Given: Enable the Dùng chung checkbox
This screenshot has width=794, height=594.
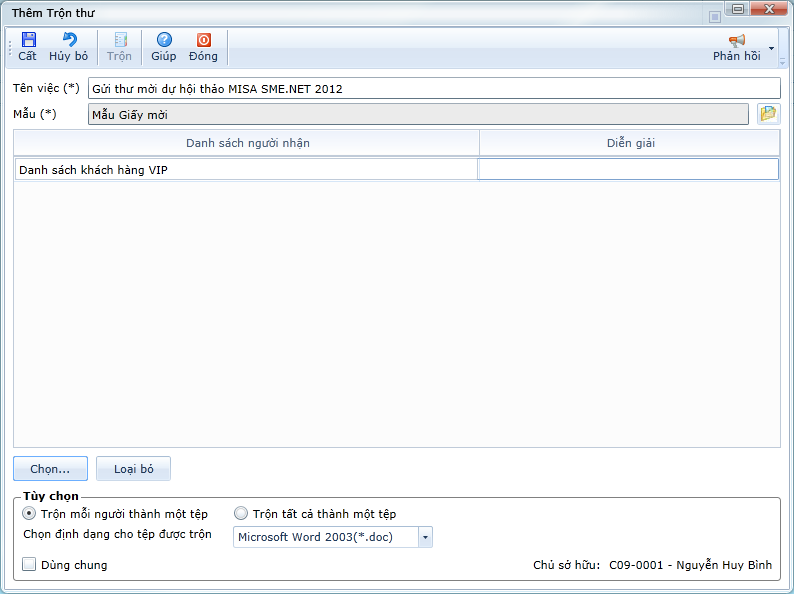Looking at the screenshot, I should click(29, 565).
